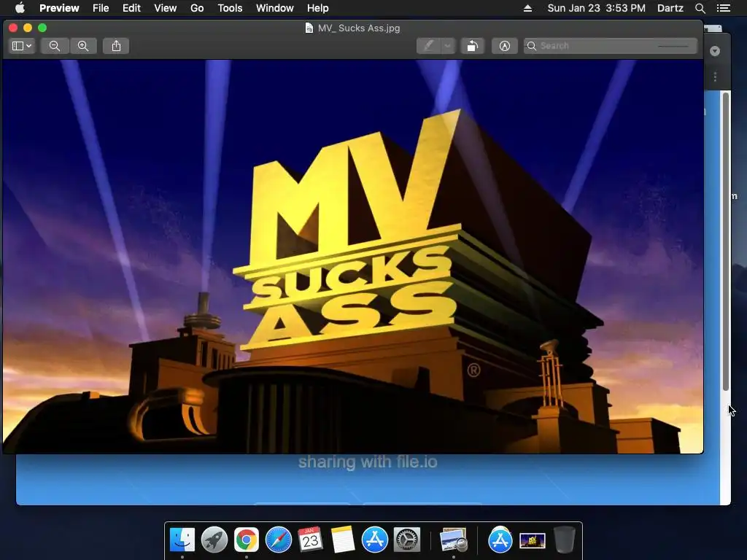Minimize the Preview window with yellow button
The height and width of the screenshot is (560, 747).
coord(28,28)
